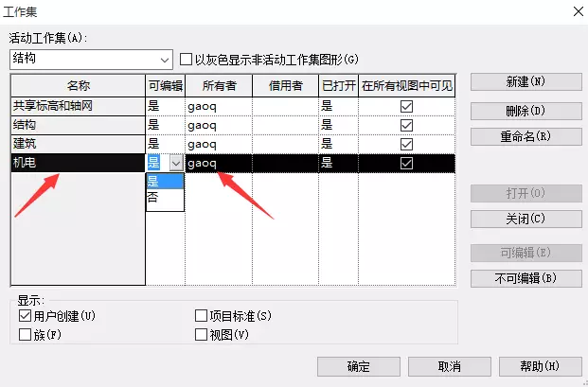Close the 工作集 dialog window

coord(573,11)
